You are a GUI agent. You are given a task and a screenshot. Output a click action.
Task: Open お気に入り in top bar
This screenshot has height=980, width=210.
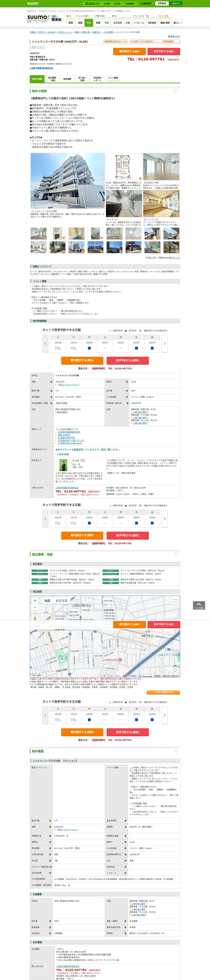coord(93,3)
